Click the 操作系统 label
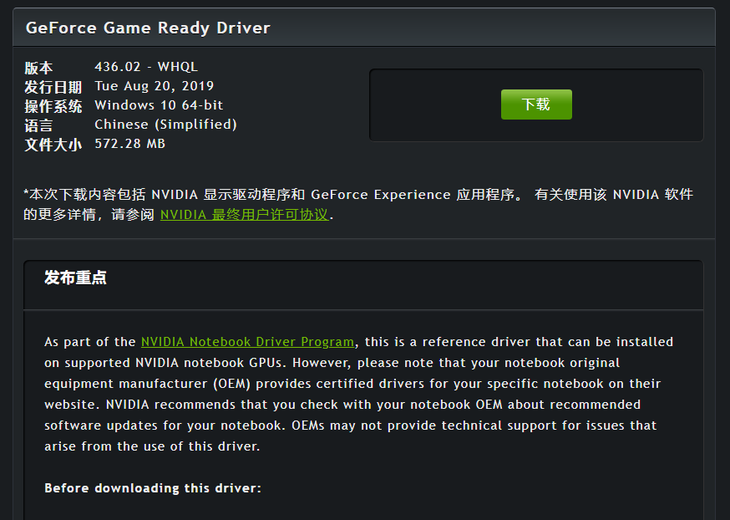This screenshot has width=730, height=520. 53,106
